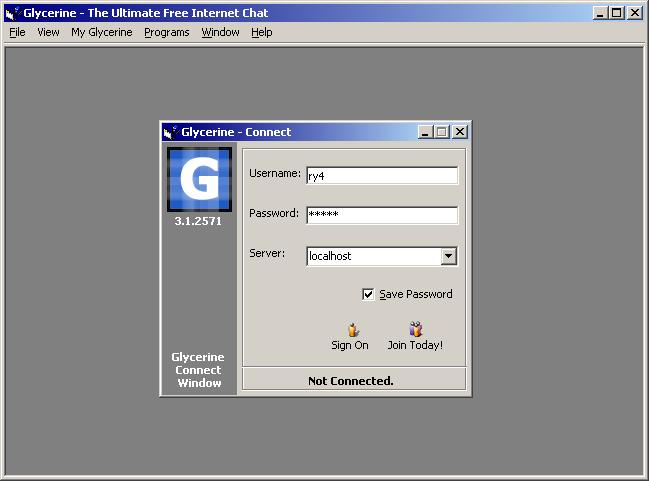
Task: Click the Sign On icon
Action: click(351, 329)
